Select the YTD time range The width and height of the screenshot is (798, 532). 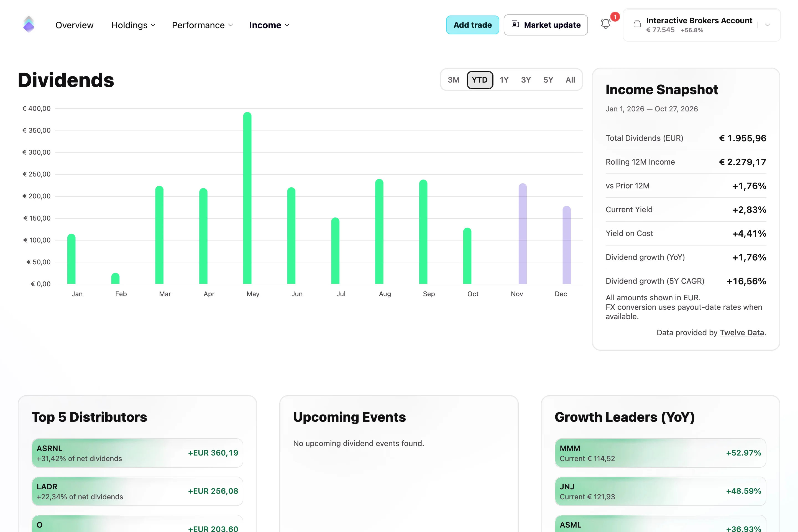[480, 80]
